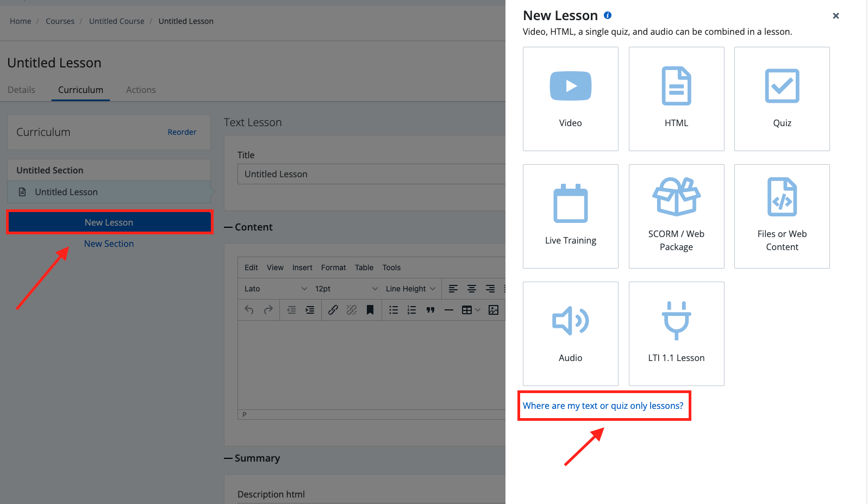Open the Lato font family dropdown
Image resolution: width=868 pixels, height=504 pixels.
pyautogui.click(x=275, y=289)
